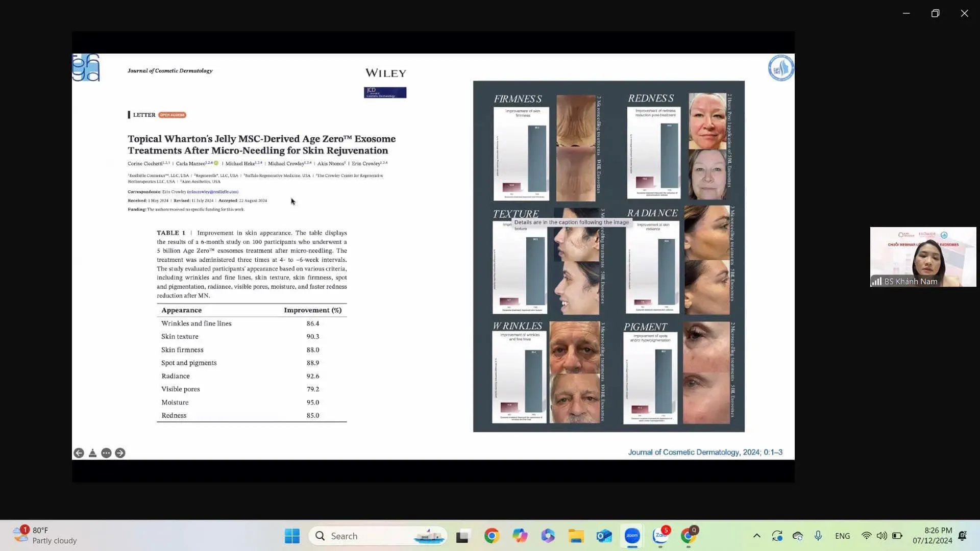Toggle sound via the speaker icon
This screenshot has height=551, width=980.
pos(881,536)
